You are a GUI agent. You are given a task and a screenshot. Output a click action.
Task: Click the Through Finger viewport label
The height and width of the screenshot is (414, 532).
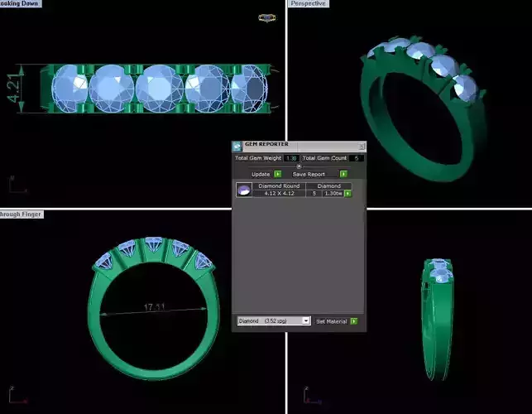[x=21, y=214]
